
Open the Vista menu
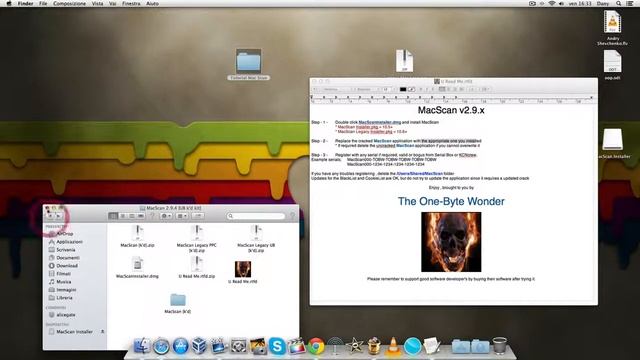[97, 3]
